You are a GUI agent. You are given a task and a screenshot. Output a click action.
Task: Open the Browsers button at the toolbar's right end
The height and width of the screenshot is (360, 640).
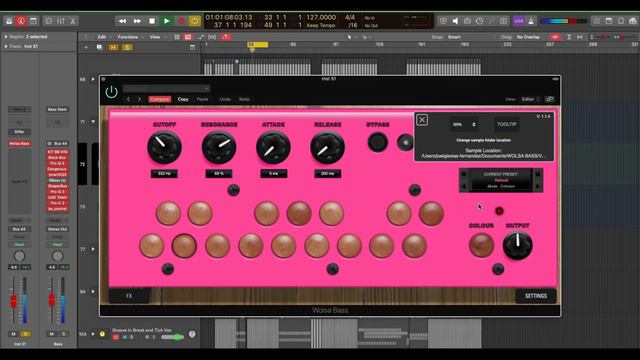633,21
